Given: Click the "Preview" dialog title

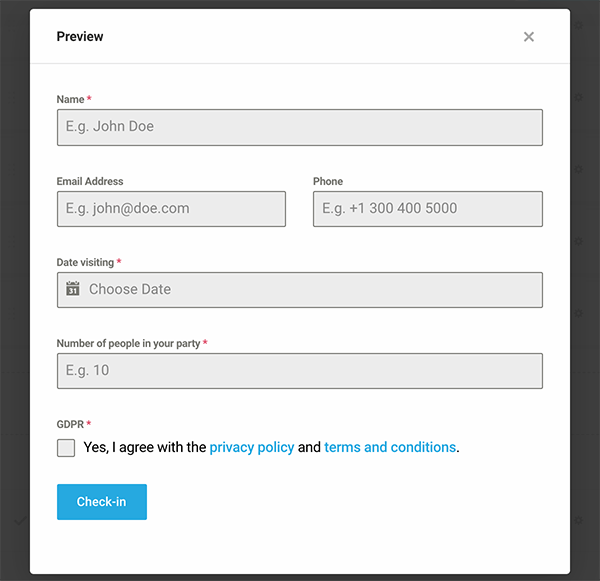Looking at the screenshot, I should point(80,37).
